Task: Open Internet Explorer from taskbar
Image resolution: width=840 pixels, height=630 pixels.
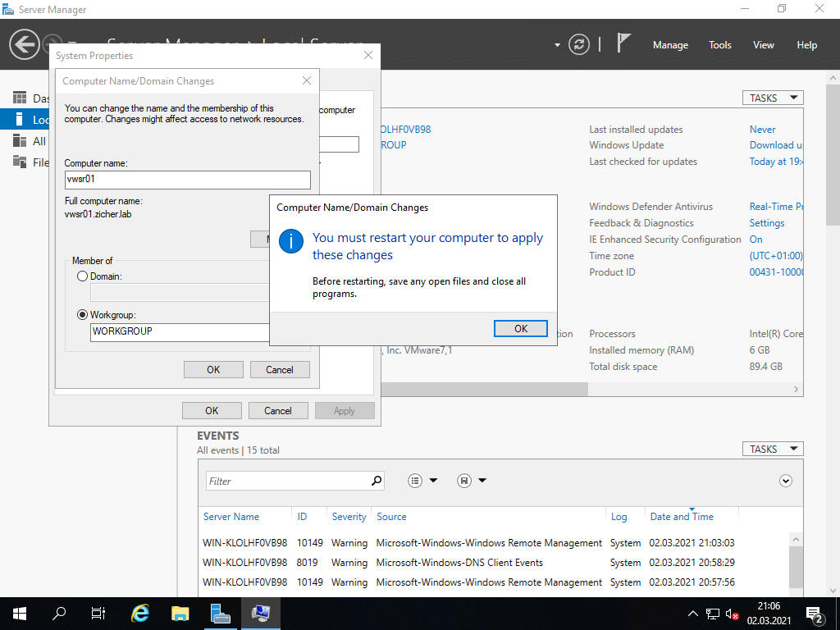Action: (x=141, y=613)
